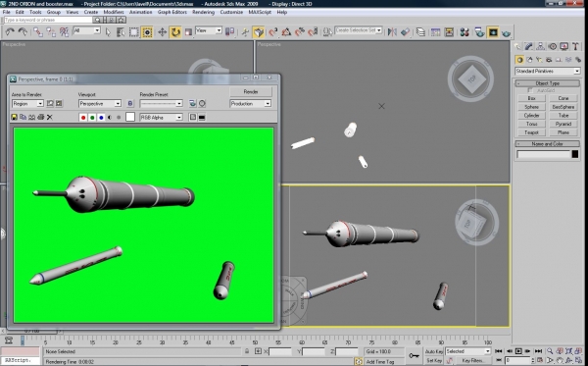Pick the Select Object arrow tool
This screenshot has height=366, width=588.
click(x=108, y=32)
